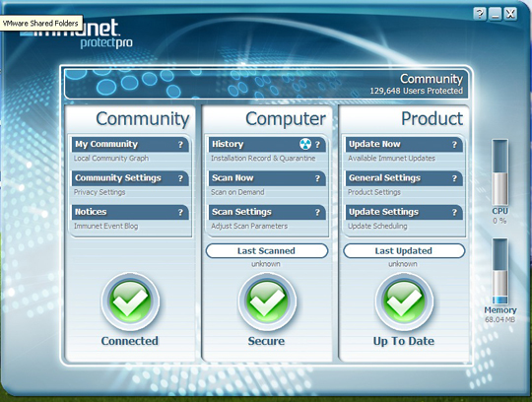Open Update Settings
Image resolution: width=532 pixels, height=402 pixels.
pyautogui.click(x=404, y=213)
